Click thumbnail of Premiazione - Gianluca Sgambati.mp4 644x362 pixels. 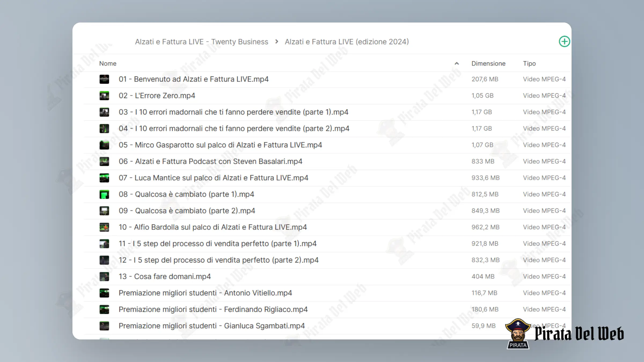point(104,326)
